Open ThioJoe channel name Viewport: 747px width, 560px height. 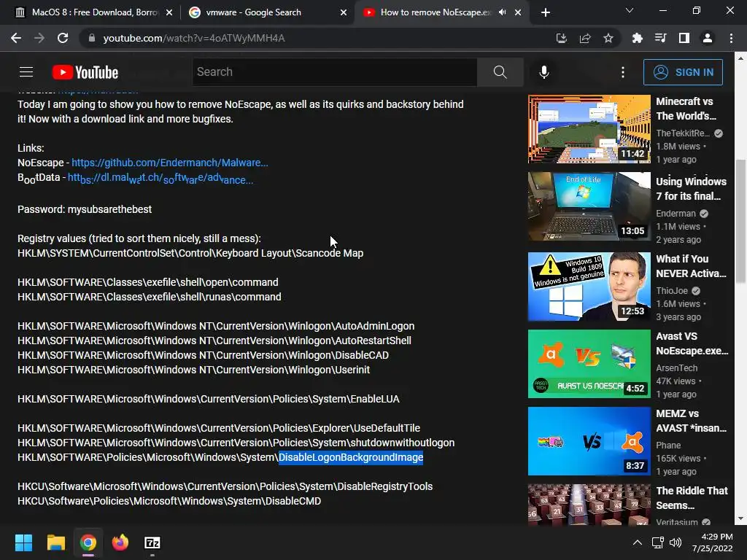tap(672, 290)
